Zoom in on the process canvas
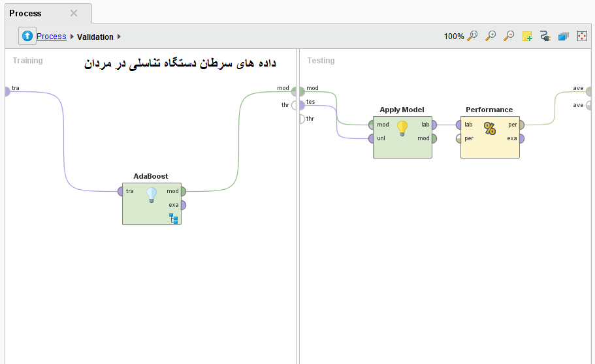The height and width of the screenshot is (364, 595). [x=490, y=37]
